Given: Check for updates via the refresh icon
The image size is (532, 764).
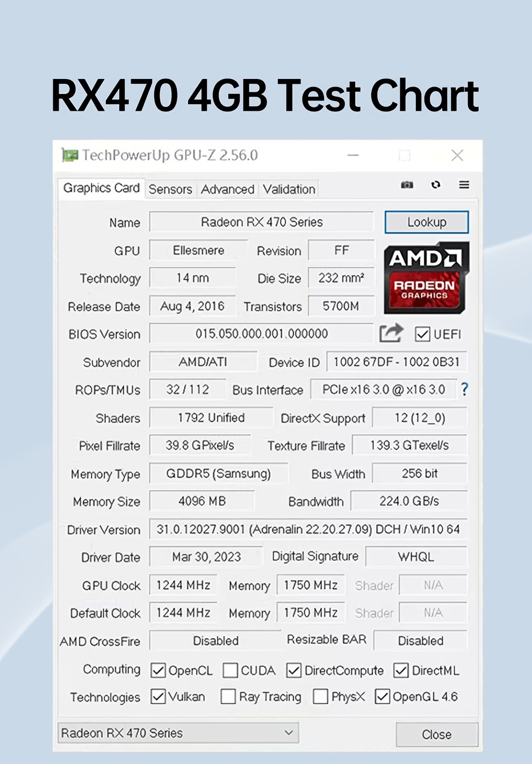Looking at the screenshot, I should (x=436, y=185).
